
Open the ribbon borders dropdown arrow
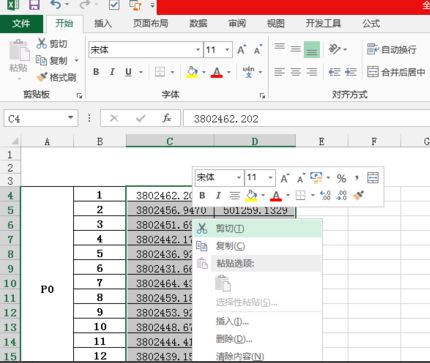(x=172, y=72)
